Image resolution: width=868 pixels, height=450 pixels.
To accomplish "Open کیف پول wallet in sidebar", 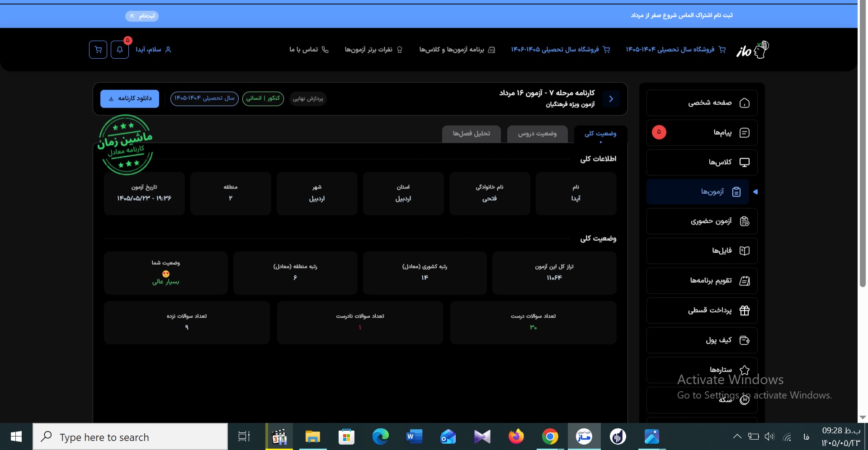I will tap(702, 340).
